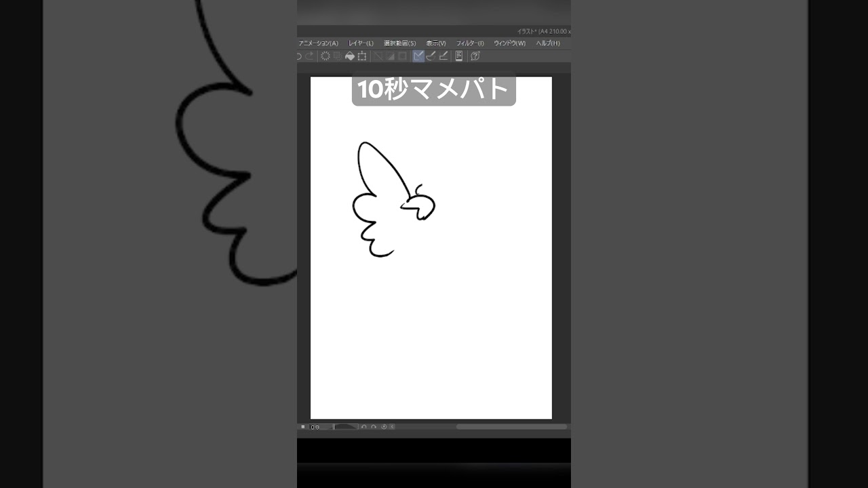Open the レイヤー menu
Viewport: 868px width, 488px height.
361,42
